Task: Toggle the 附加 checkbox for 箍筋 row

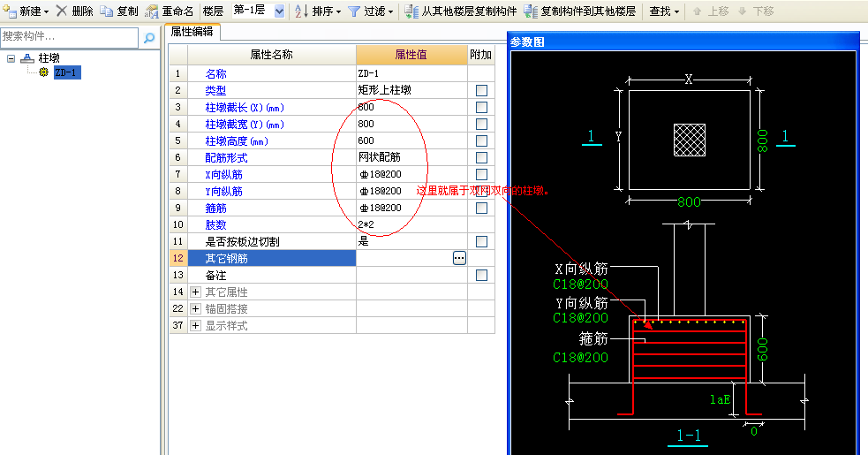Action: [481, 208]
